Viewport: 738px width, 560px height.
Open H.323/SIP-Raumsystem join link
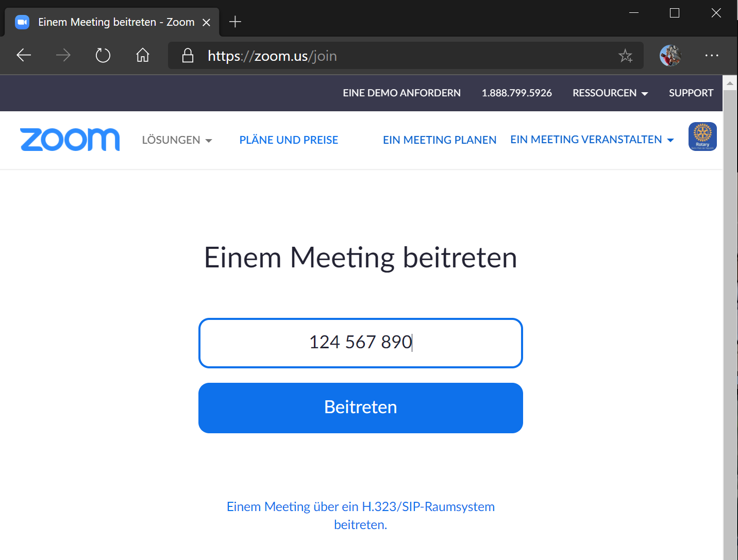point(361,516)
